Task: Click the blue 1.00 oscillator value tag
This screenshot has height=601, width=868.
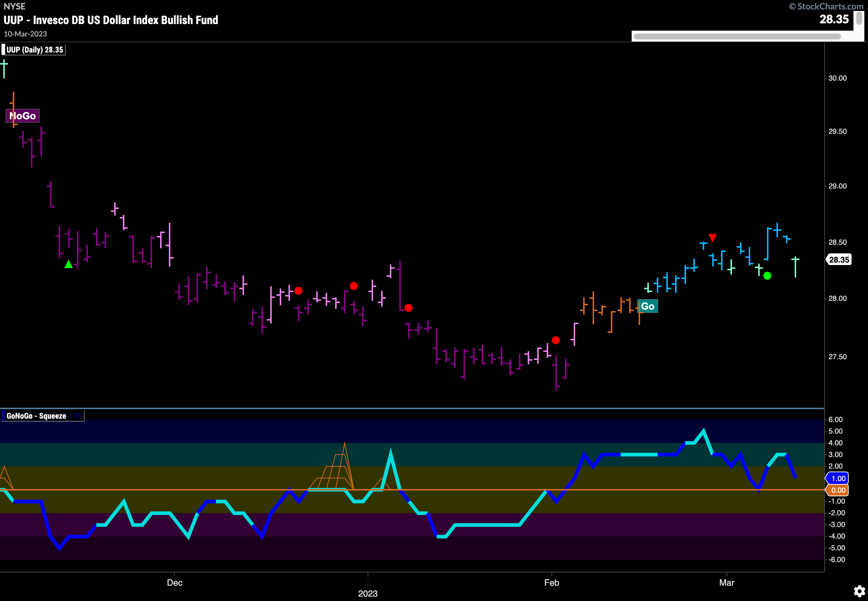Action: (837, 478)
